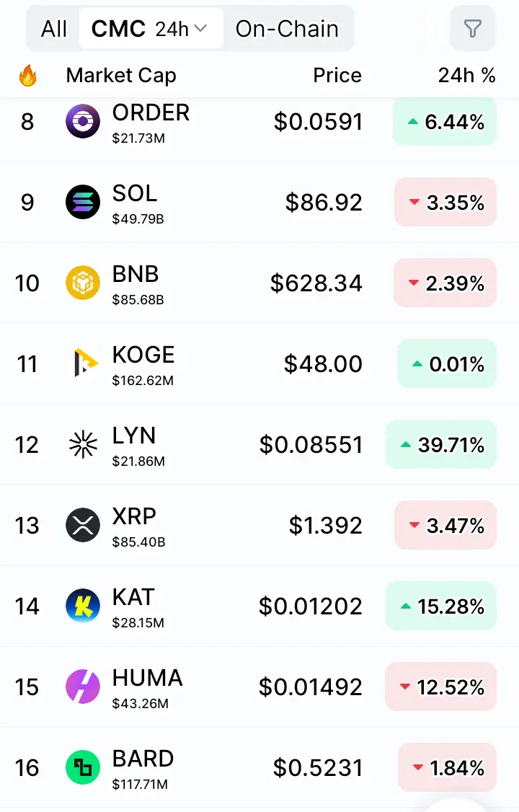Click the BARD coin logo

[82, 767]
